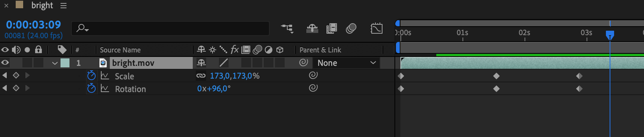
Task: Toggle Scale constrain proportions link icon
Action: [x=201, y=76]
